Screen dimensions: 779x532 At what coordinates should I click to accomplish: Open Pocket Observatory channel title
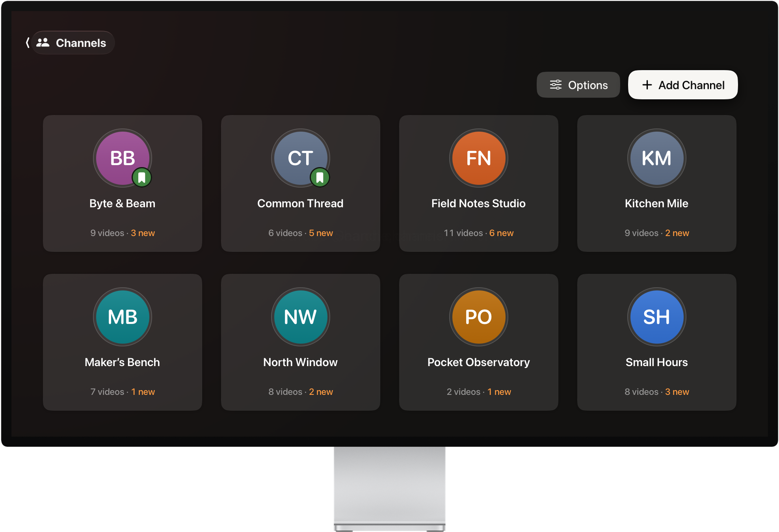click(479, 362)
